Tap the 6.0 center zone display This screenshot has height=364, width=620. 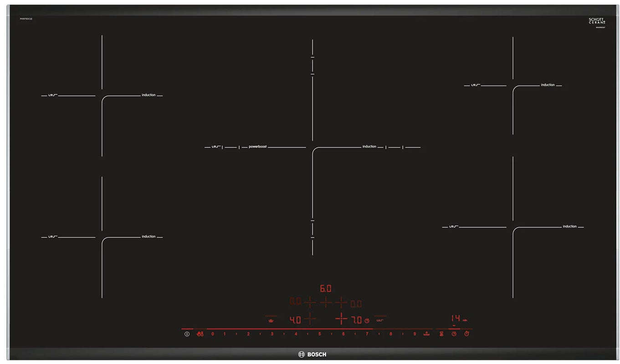(x=325, y=288)
